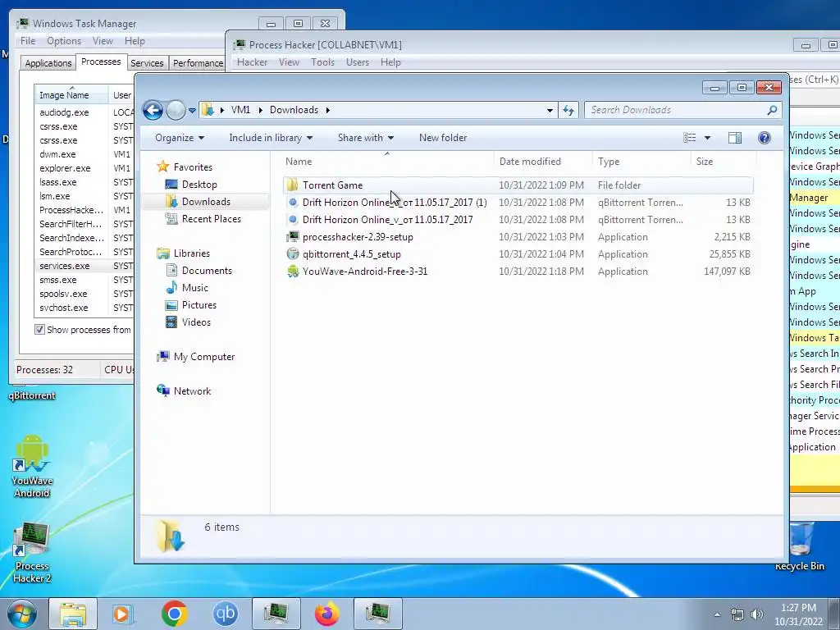Switch to Services tab in Task Manager

[x=147, y=63]
